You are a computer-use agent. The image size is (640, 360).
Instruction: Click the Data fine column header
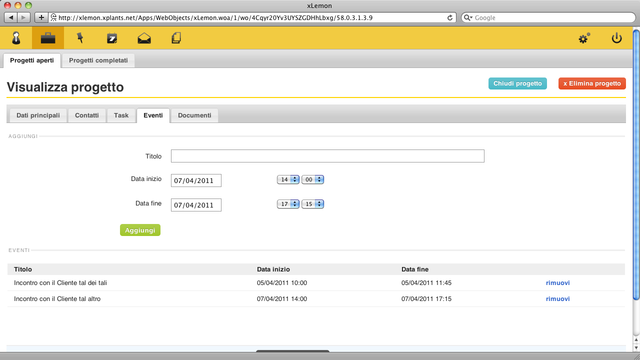415,269
